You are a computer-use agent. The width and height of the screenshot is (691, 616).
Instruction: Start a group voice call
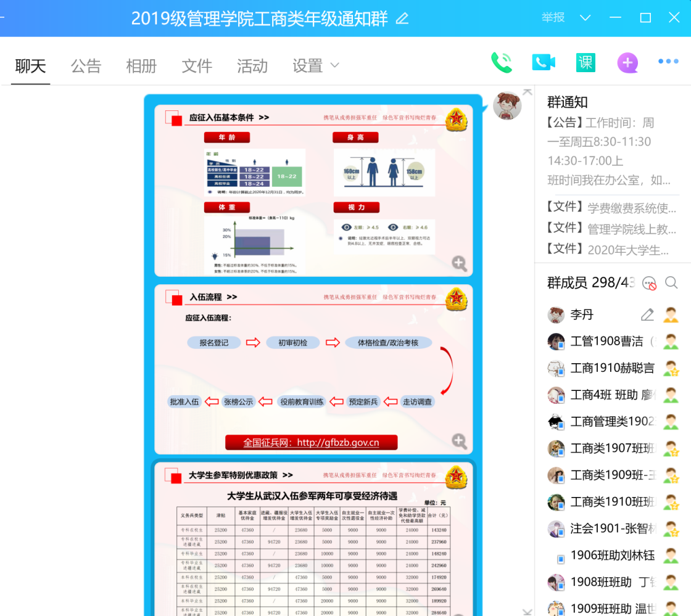[501, 63]
